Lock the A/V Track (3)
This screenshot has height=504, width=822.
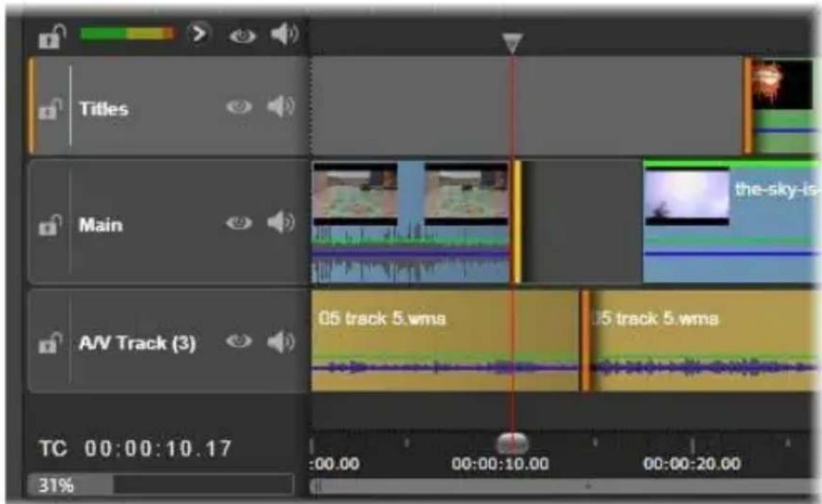pos(51,343)
